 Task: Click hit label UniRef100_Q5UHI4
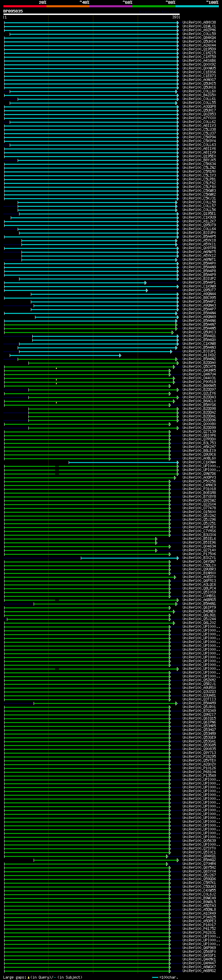click(199, 41)
